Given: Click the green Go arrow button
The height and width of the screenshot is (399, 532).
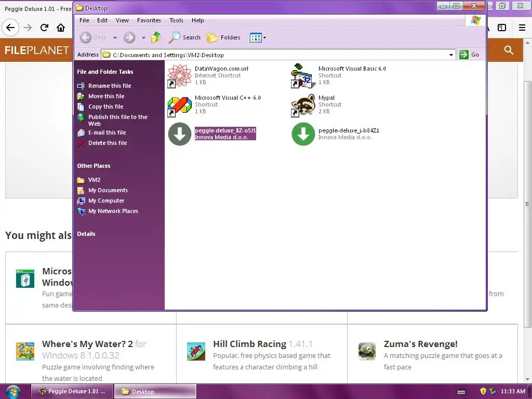Looking at the screenshot, I should [x=464, y=55].
